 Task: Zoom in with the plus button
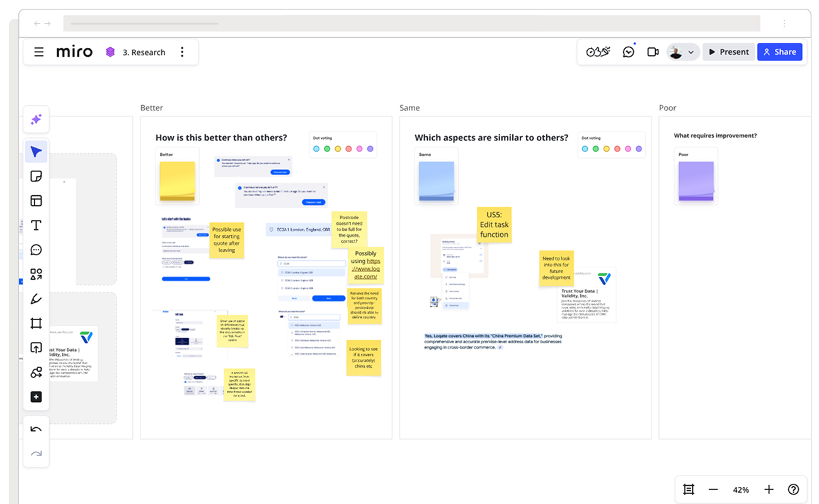[769, 490]
